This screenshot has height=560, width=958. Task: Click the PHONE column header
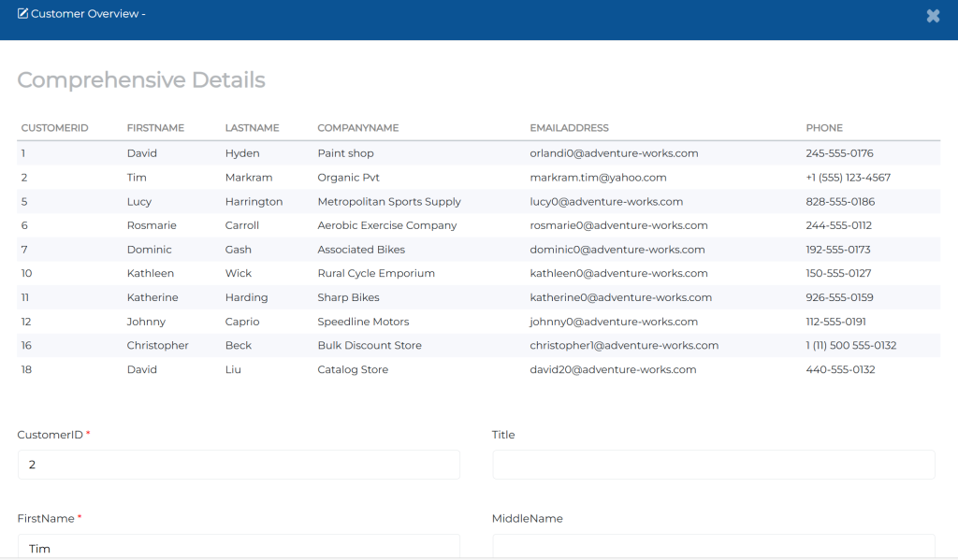tap(824, 128)
